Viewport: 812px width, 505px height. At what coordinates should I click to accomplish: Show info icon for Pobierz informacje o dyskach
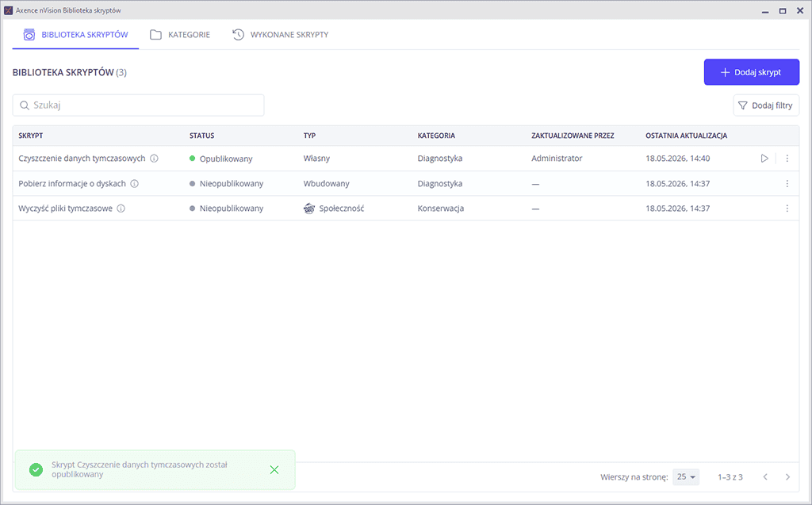[x=135, y=183]
